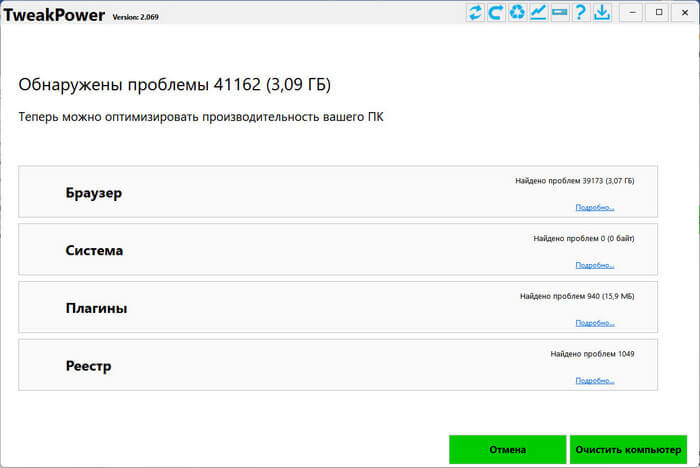Open help via question mark icon
Viewport: 700px width, 468px height.
tap(580, 12)
